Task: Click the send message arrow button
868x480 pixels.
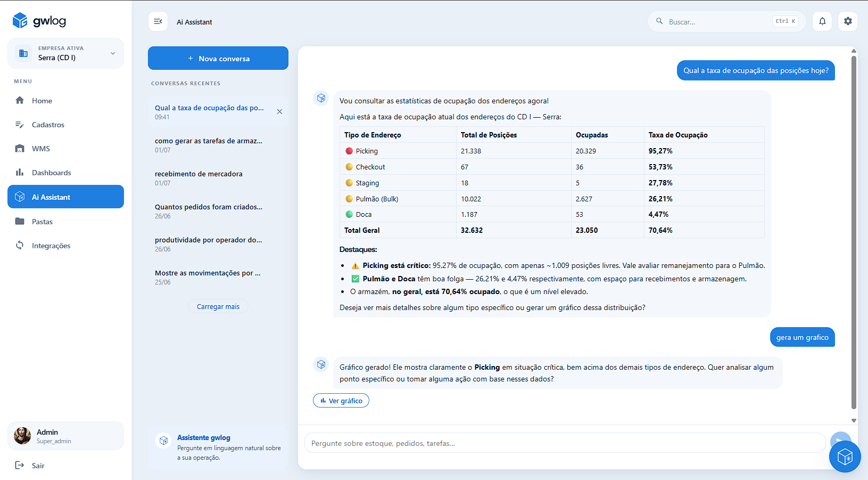Action: [x=840, y=439]
